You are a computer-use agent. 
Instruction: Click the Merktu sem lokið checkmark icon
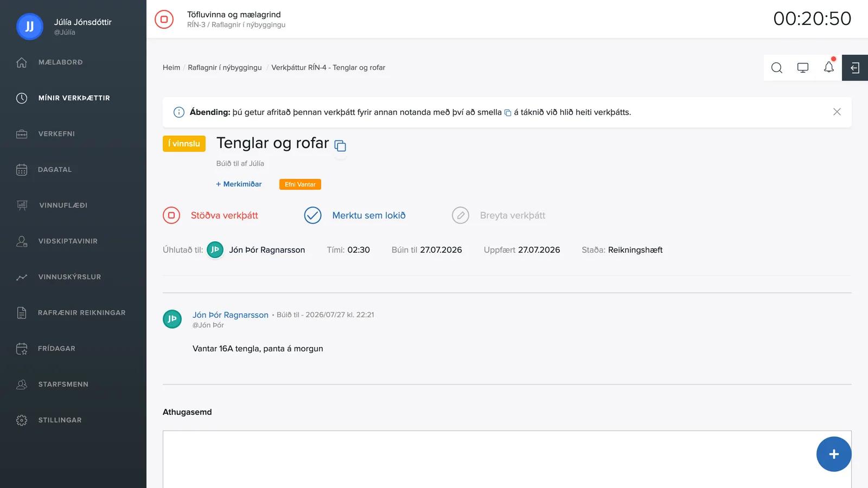312,215
